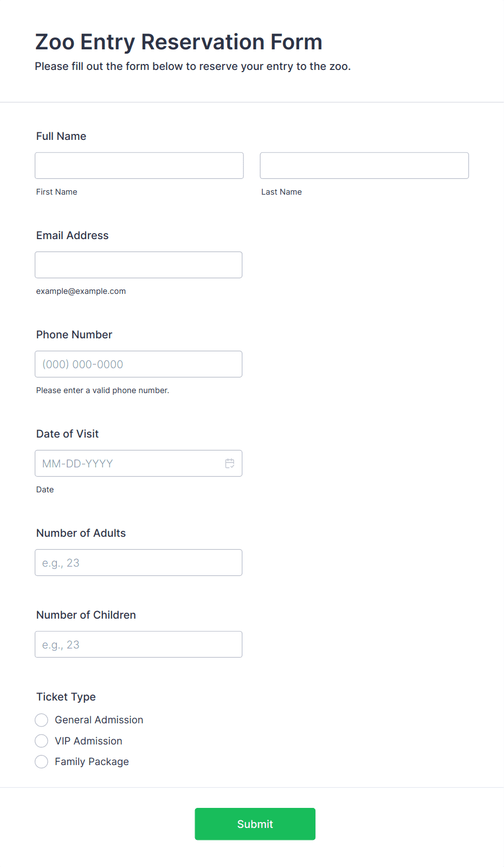Image resolution: width=504 pixels, height=867 pixels.
Task: Choose the VIP Admission radio button
Action: click(x=41, y=741)
